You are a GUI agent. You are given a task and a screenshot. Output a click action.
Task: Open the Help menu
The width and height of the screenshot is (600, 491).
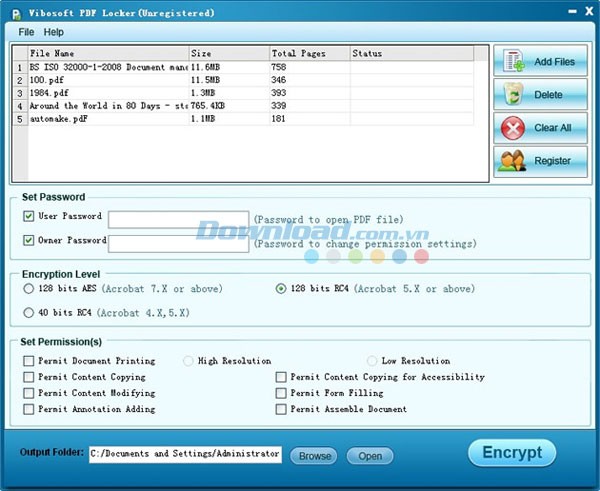pos(54,32)
